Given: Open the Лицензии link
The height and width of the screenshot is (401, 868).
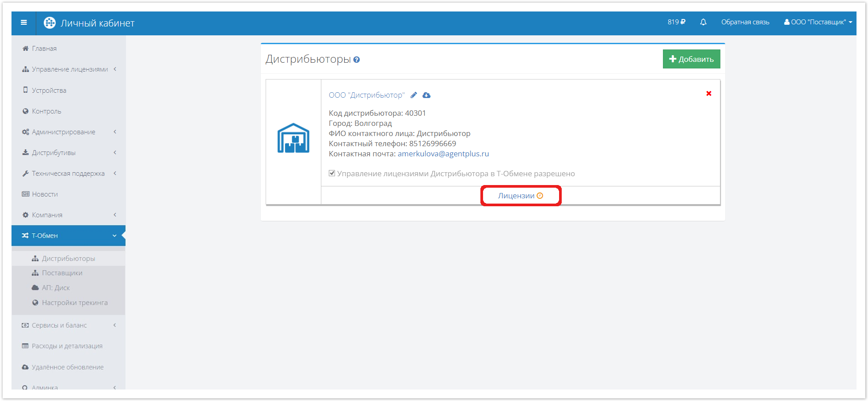Looking at the screenshot, I should pyautogui.click(x=516, y=196).
